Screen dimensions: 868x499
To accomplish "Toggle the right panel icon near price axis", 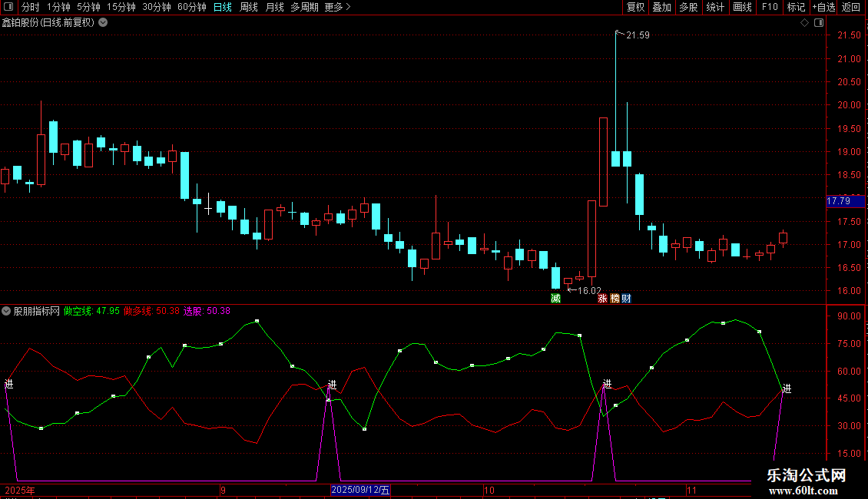I will tap(819, 23).
